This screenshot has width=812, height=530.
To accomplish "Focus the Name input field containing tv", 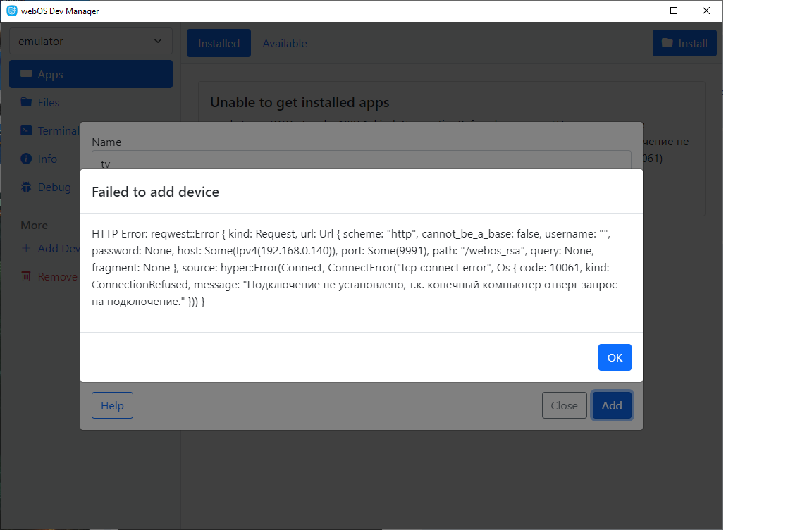I will tap(361, 161).
